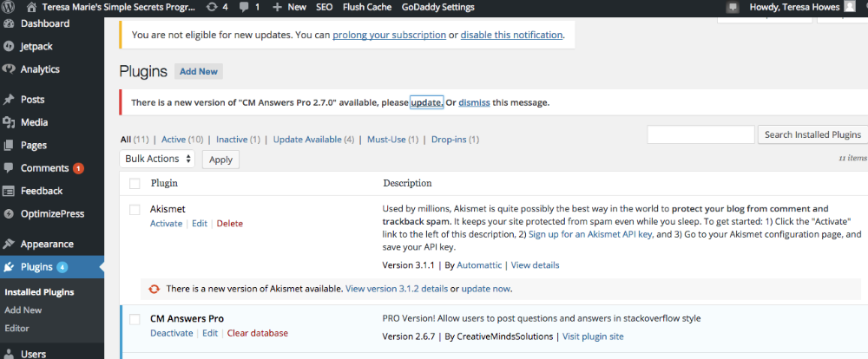The image size is (868, 359).
Task: Open the notification icon left of Howdy
Action: tap(733, 7)
